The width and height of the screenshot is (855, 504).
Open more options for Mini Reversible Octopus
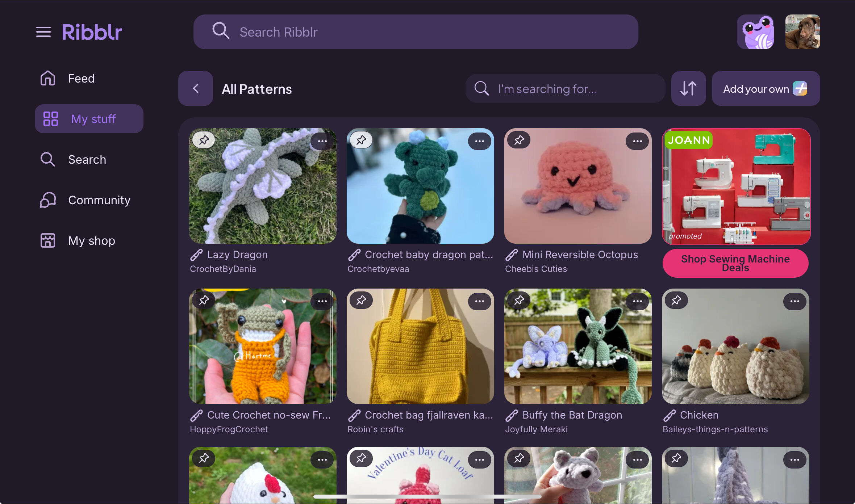click(x=637, y=141)
